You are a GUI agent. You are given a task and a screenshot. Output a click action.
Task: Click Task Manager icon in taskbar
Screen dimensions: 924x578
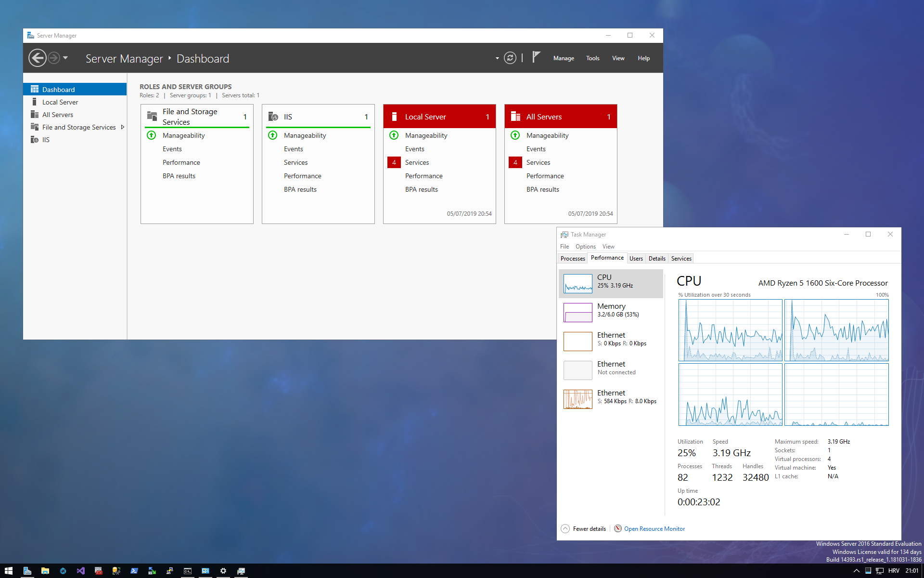coord(241,571)
